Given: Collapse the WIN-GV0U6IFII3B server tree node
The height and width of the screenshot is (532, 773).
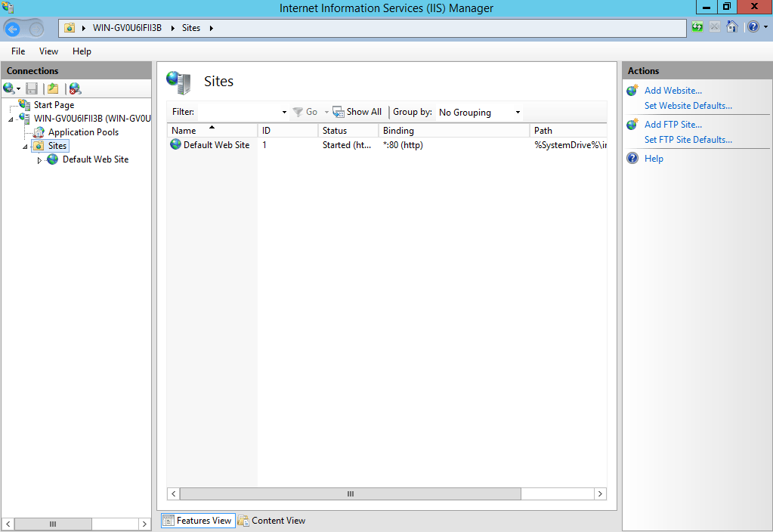Looking at the screenshot, I should [11, 119].
